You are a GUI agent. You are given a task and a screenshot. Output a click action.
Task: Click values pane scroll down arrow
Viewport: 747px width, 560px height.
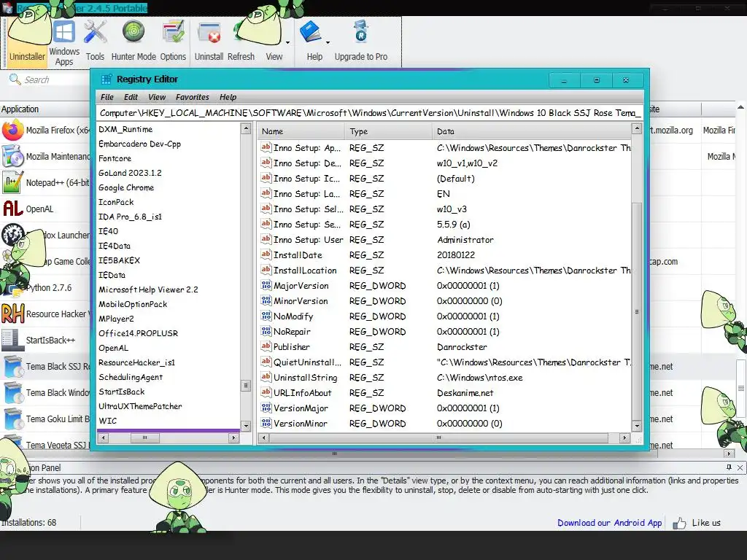point(637,426)
